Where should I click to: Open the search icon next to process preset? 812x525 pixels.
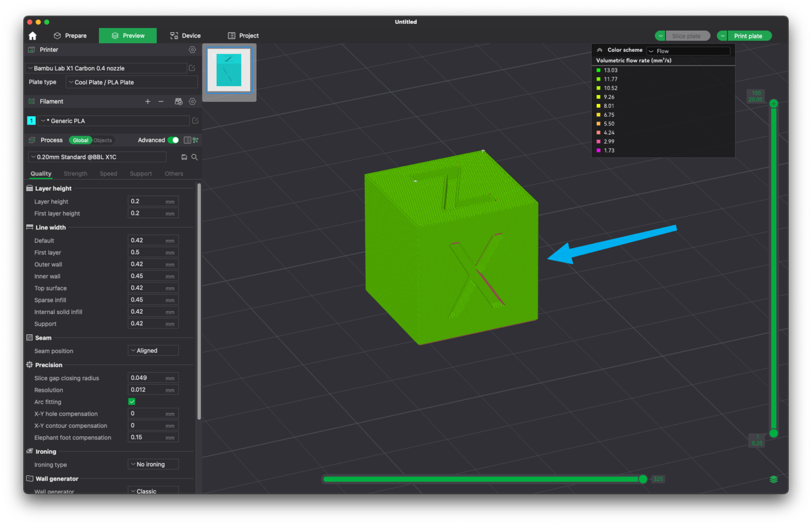coord(195,157)
